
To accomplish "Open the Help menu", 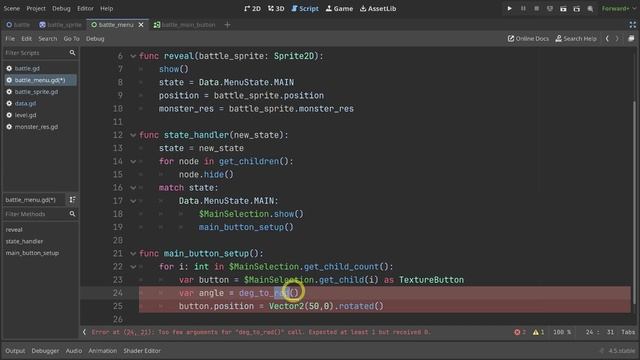I will pos(107,9).
